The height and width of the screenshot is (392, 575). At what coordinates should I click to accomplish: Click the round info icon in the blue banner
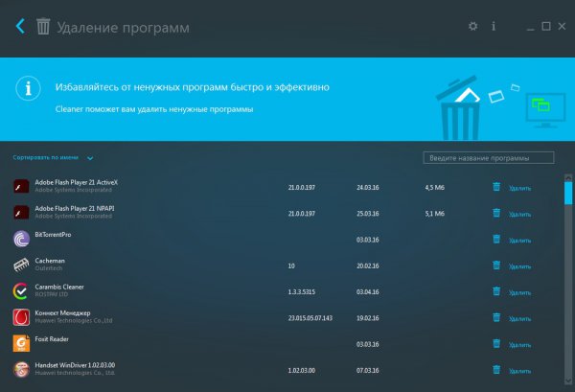click(x=28, y=88)
